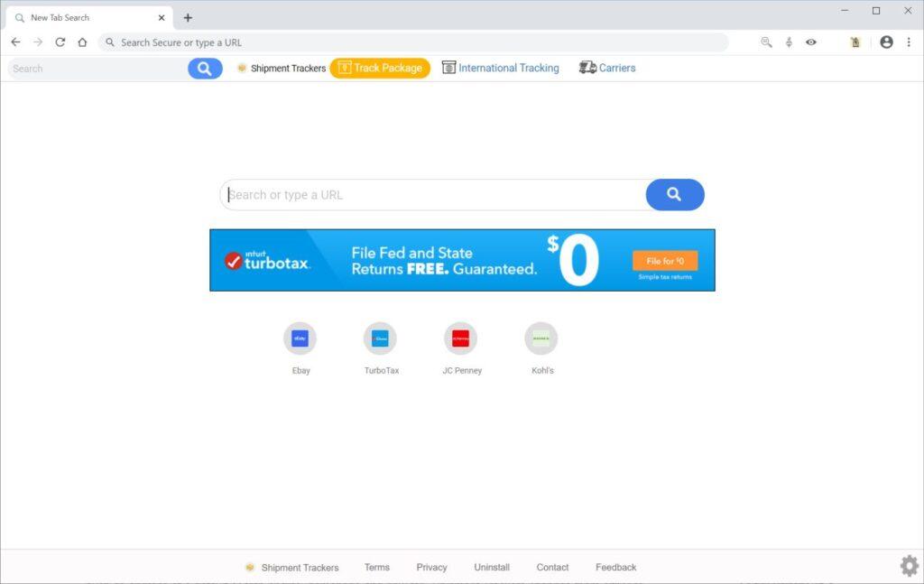924x584 pixels.
Task: Click the eye extension icon
Action: pos(811,42)
